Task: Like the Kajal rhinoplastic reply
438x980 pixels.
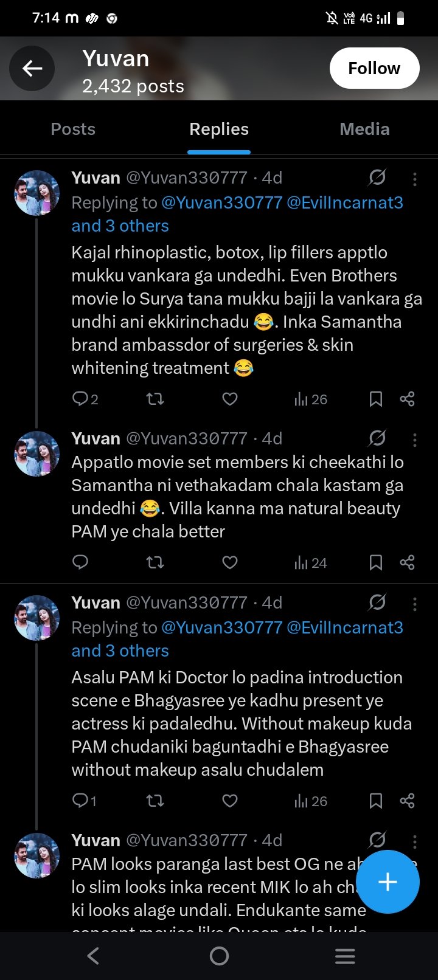Action: 230,399
